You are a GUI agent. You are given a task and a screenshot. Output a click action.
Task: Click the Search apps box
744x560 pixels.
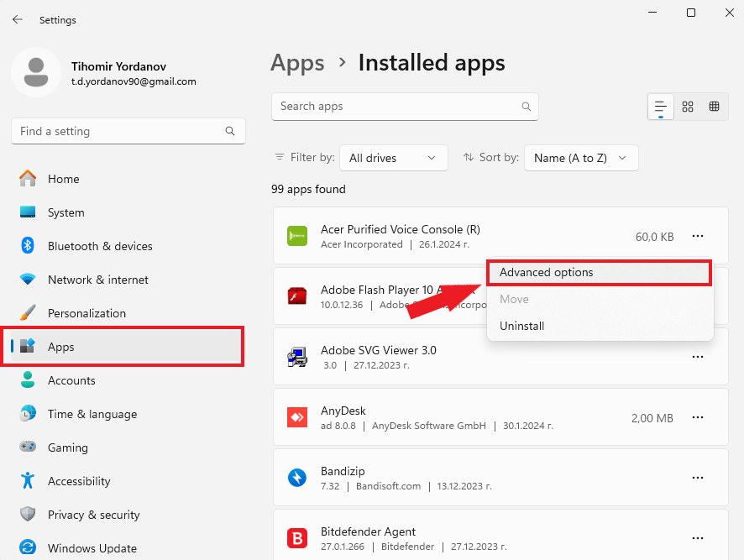pos(405,107)
